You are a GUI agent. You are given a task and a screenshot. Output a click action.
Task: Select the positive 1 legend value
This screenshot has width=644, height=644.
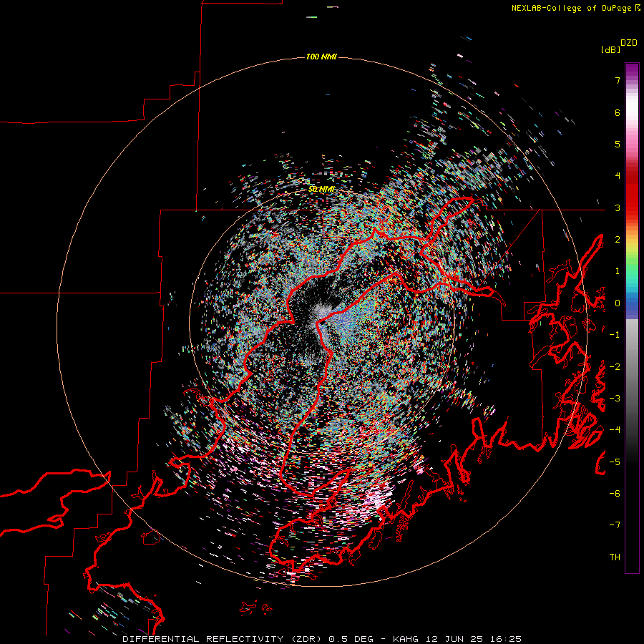tap(618, 271)
